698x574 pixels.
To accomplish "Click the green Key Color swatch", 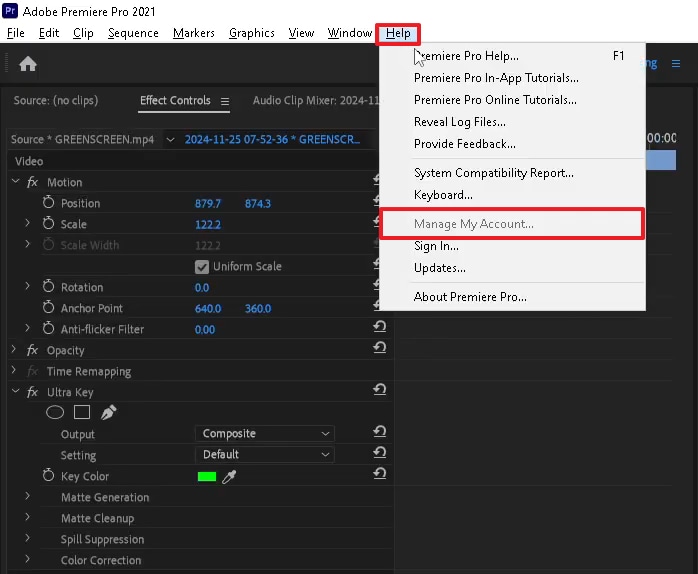I will pos(207,477).
